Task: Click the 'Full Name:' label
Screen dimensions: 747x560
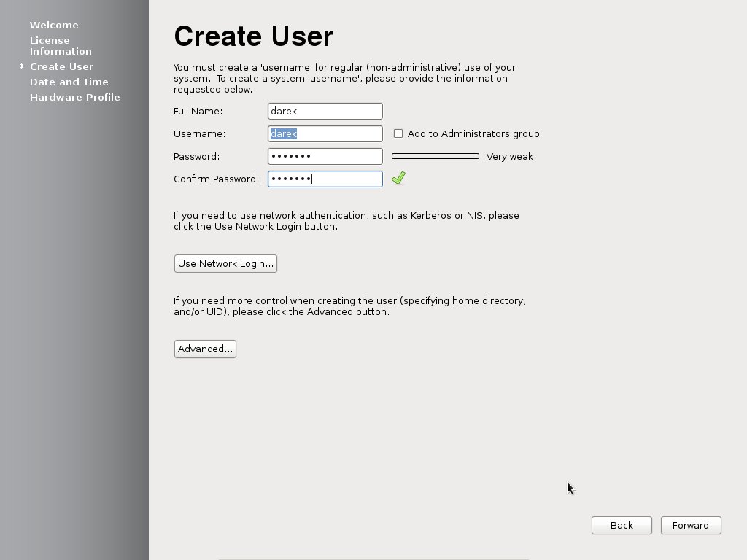Action: [x=198, y=112]
